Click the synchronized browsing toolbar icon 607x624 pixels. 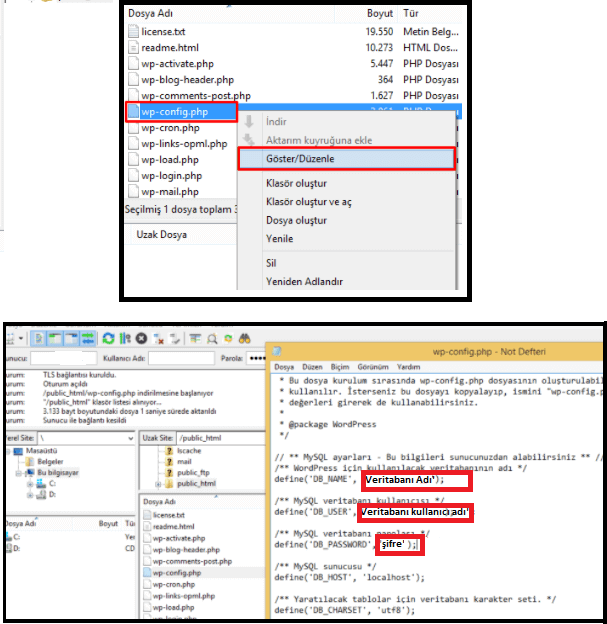[226, 339]
